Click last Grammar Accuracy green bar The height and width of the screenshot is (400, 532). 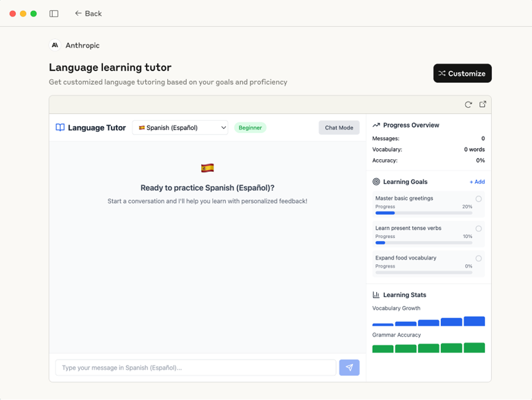coord(475,348)
